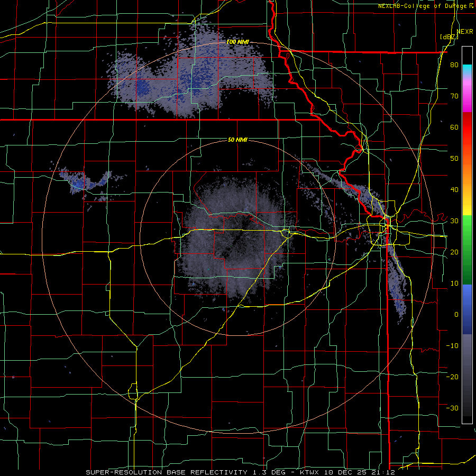Image resolution: width=476 pixels, height=476 pixels.
Task: Click the 50 value on the dBZ scale
Action: [x=454, y=159]
